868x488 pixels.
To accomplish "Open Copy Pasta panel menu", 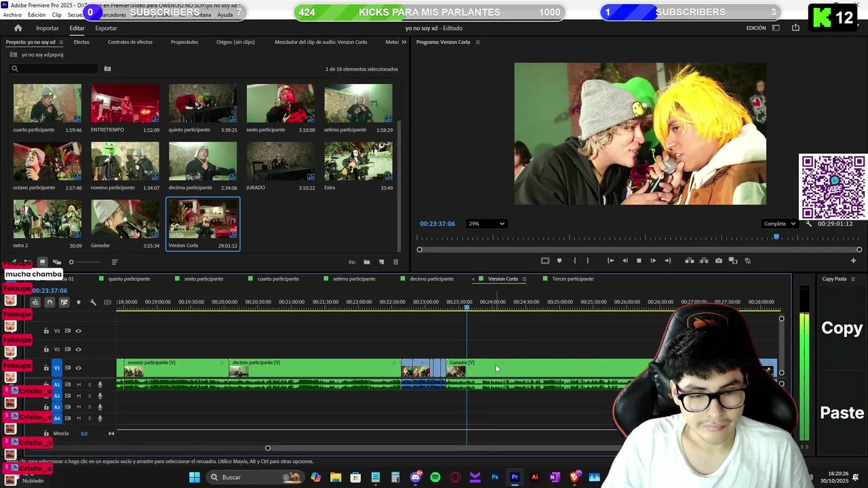I will click(x=853, y=279).
